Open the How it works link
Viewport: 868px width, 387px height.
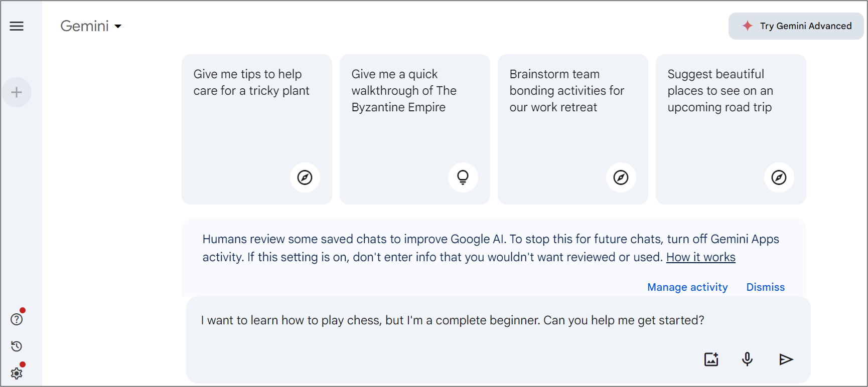[700, 257]
